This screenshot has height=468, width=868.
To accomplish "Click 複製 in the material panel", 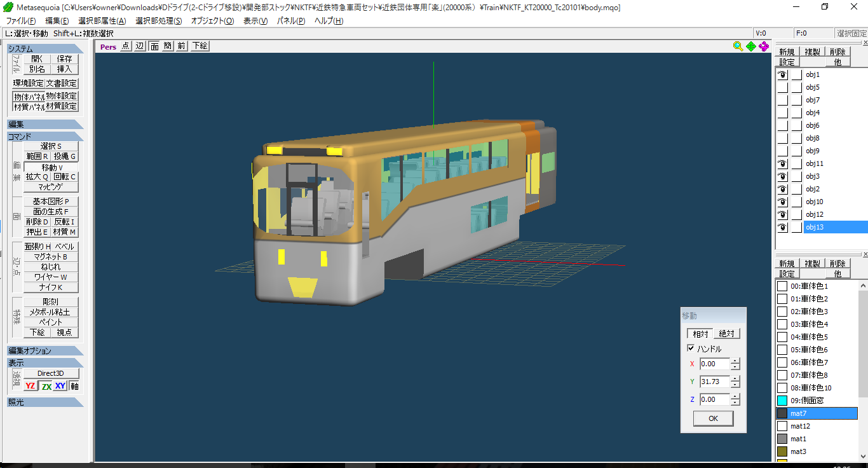I will coord(812,264).
